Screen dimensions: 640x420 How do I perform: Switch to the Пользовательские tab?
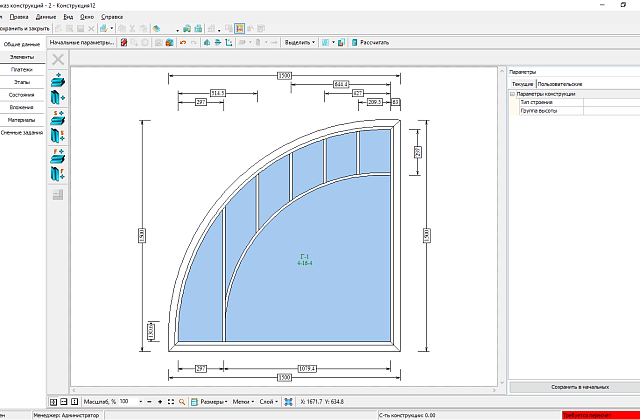pos(560,84)
